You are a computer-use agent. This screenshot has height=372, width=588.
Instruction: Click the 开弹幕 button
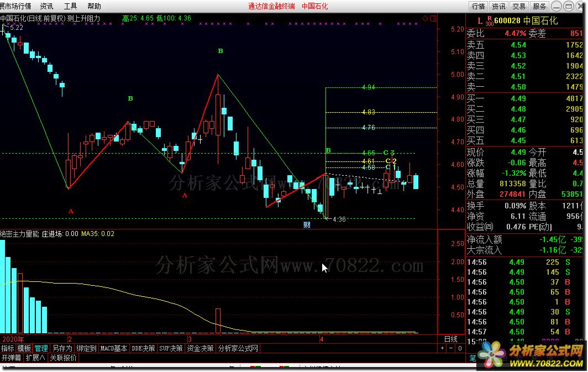coord(11,358)
